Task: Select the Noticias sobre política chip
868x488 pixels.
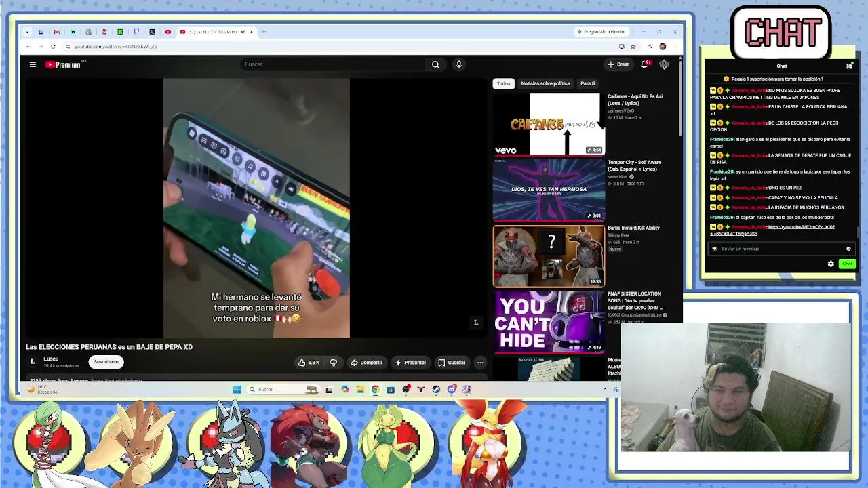Action: pos(545,83)
